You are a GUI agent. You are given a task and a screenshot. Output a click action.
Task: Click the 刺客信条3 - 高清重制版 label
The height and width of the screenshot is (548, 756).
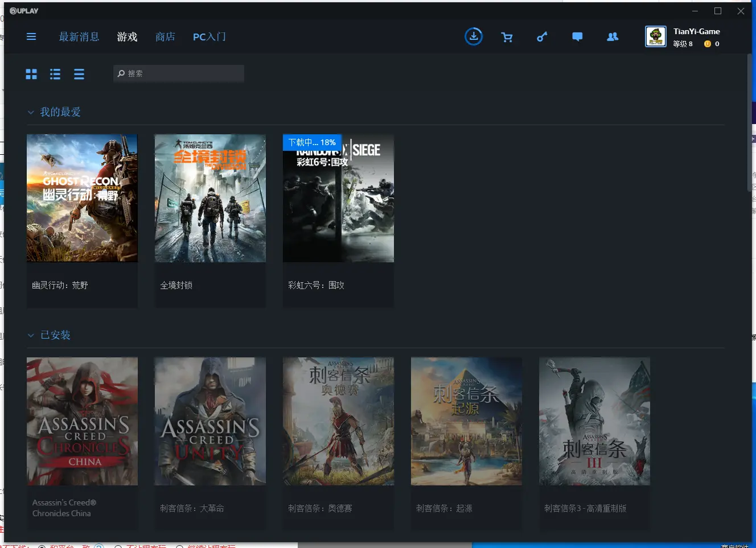coord(585,508)
